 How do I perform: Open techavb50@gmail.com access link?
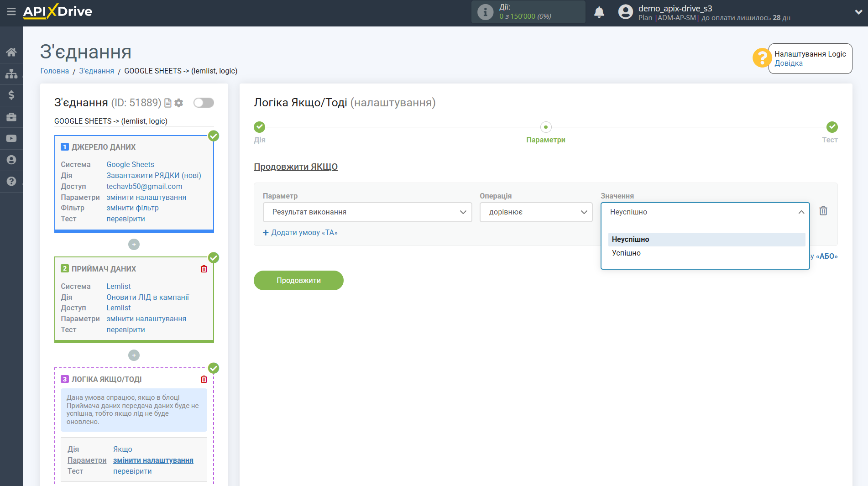[x=144, y=186]
